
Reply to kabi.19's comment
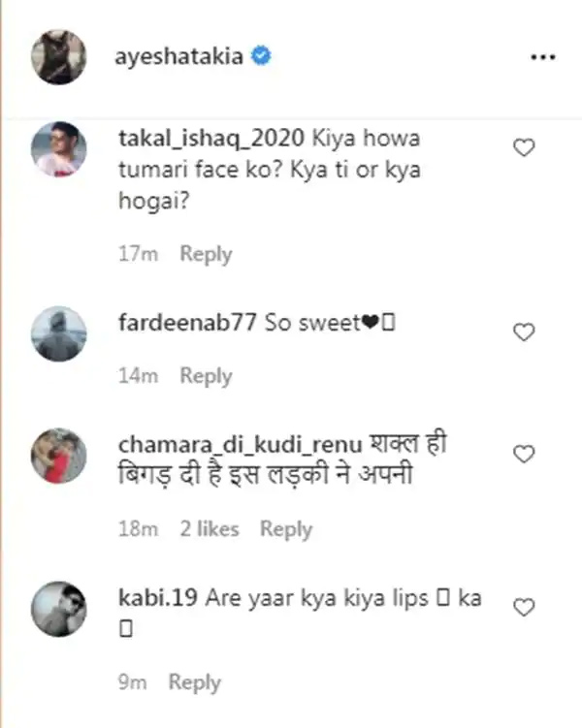point(194,682)
